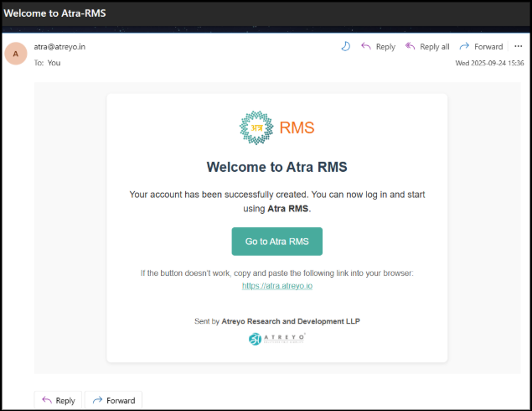Click Reply all in the message header
Viewport: 532px width, 411px height.
pyautogui.click(x=427, y=47)
